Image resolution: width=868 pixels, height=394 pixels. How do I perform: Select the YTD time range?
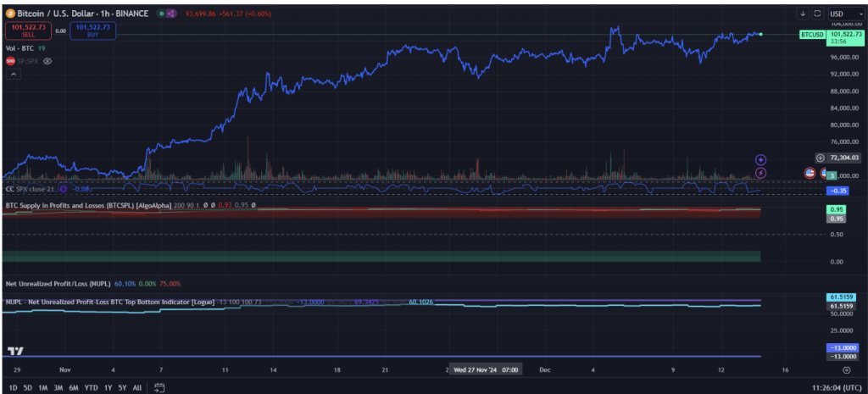(x=91, y=387)
